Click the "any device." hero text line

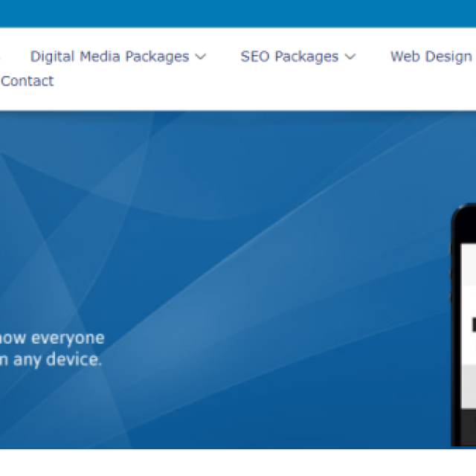click(52, 360)
